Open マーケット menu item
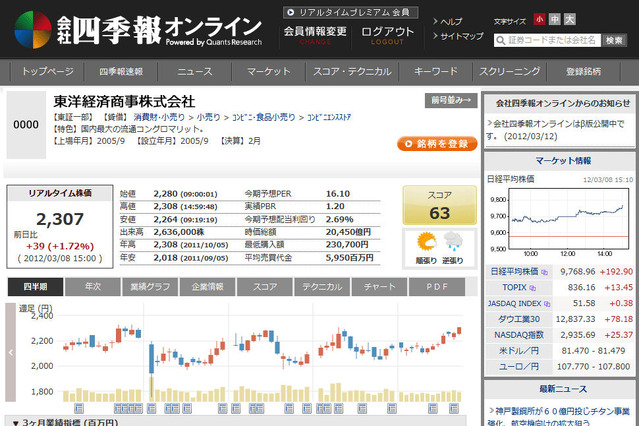The image size is (639, 426). pyautogui.click(x=269, y=72)
